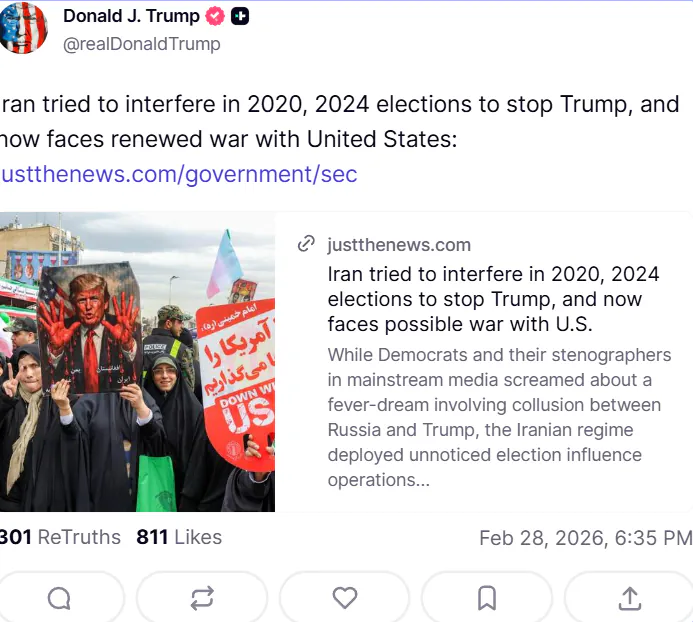Open the link card article headline
Image resolution: width=693 pixels, height=622 pixels.
(493, 299)
